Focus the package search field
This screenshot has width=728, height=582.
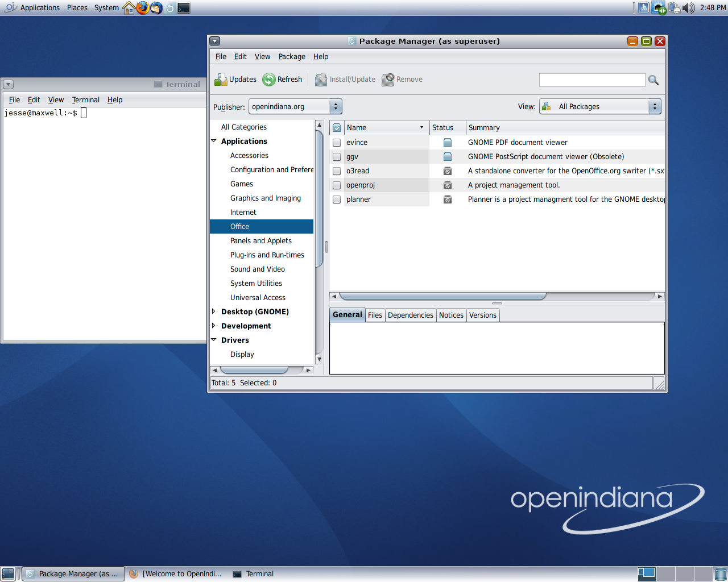coord(592,80)
